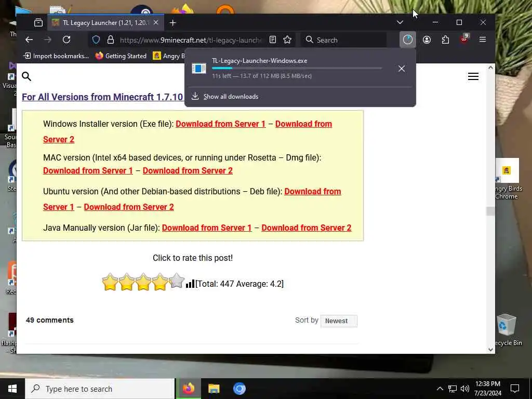Open the website hamburger menu

(x=473, y=76)
